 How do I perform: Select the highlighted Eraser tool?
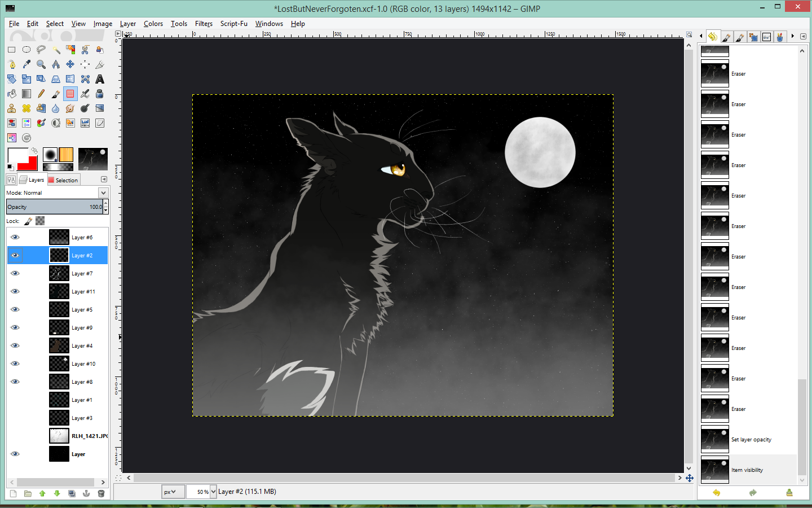pos(70,94)
